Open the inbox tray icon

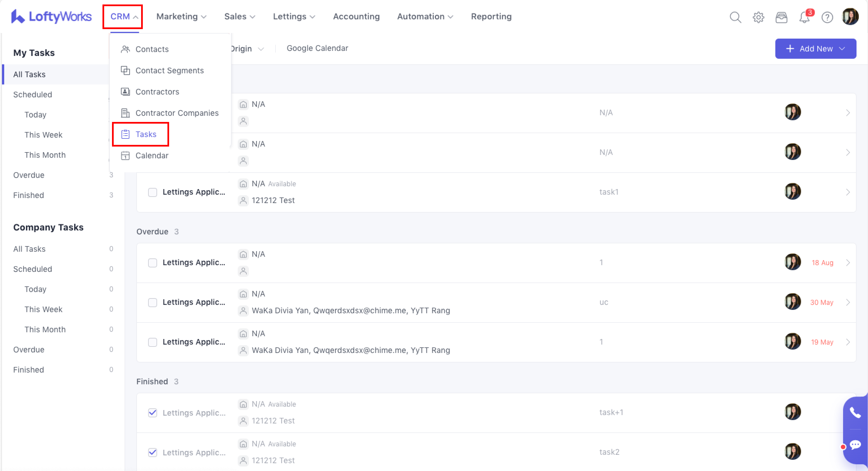tap(781, 17)
